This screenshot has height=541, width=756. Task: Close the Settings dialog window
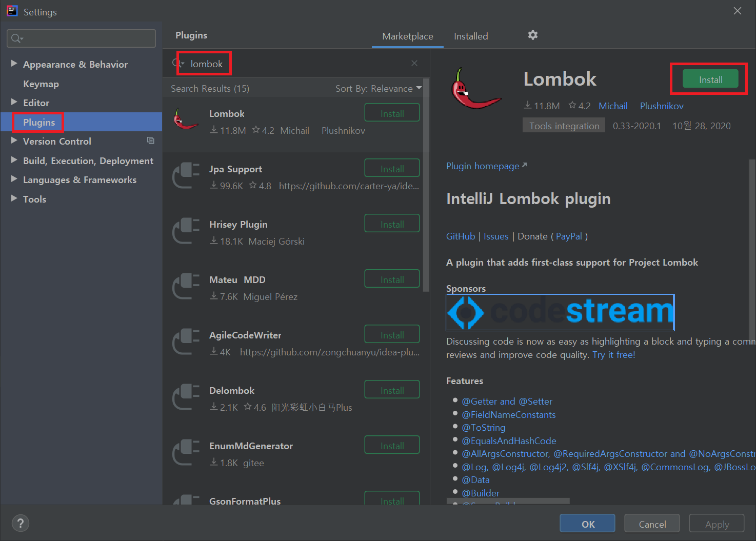[737, 11]
